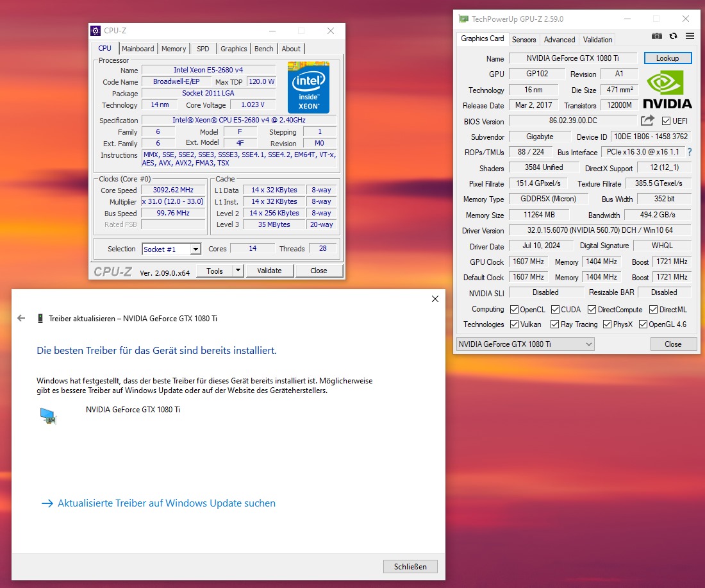The image size is (705, 588).
Task: Toggle the OpenCL checkbox
Action: (515, 310)
